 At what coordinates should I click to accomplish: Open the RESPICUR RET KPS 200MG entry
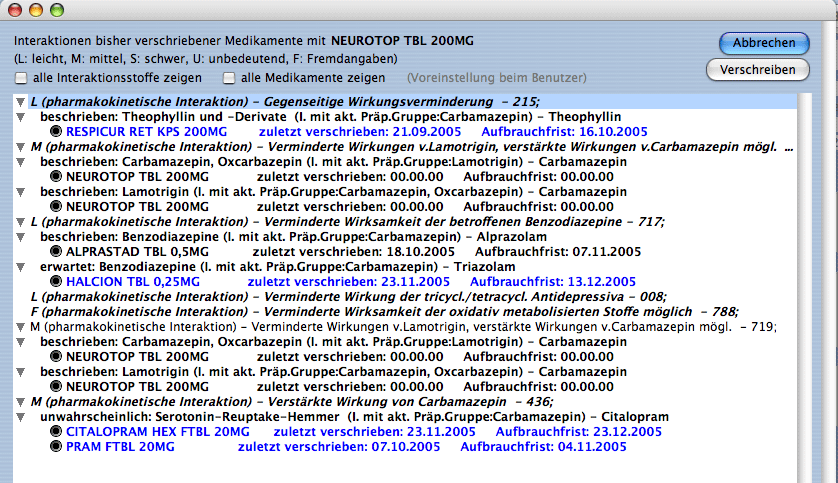pyautogui.click(x=146, y=131)
